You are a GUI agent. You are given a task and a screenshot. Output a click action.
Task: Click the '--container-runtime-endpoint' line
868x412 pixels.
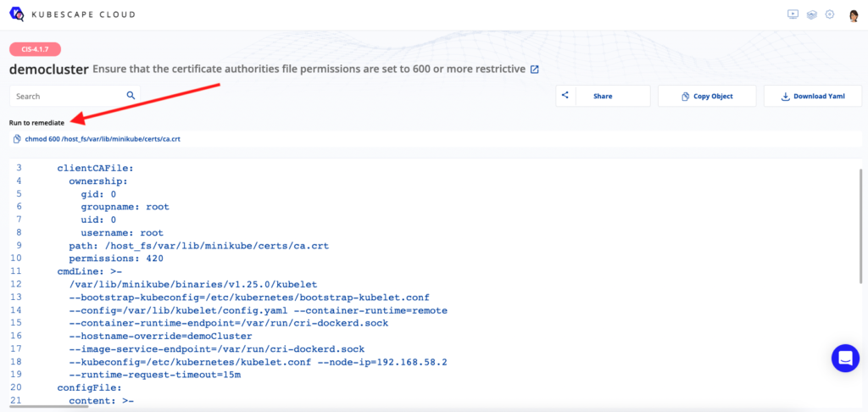229,323
